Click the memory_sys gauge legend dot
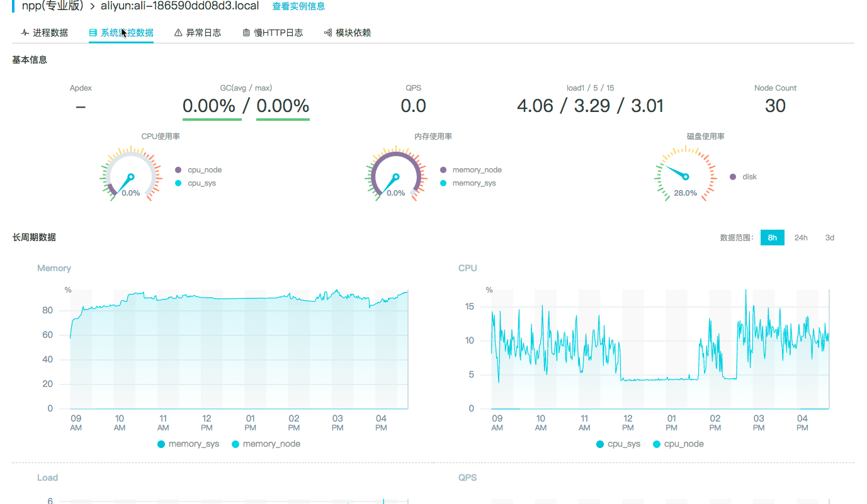 tap(443, 183)
